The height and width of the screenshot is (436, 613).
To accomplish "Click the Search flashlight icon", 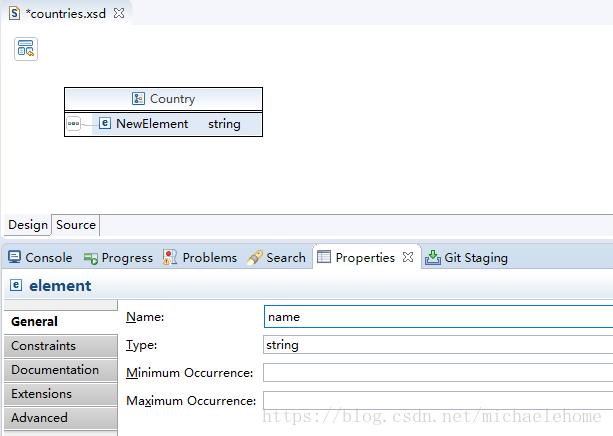I will pyautogui.click(x=255, y=258).
